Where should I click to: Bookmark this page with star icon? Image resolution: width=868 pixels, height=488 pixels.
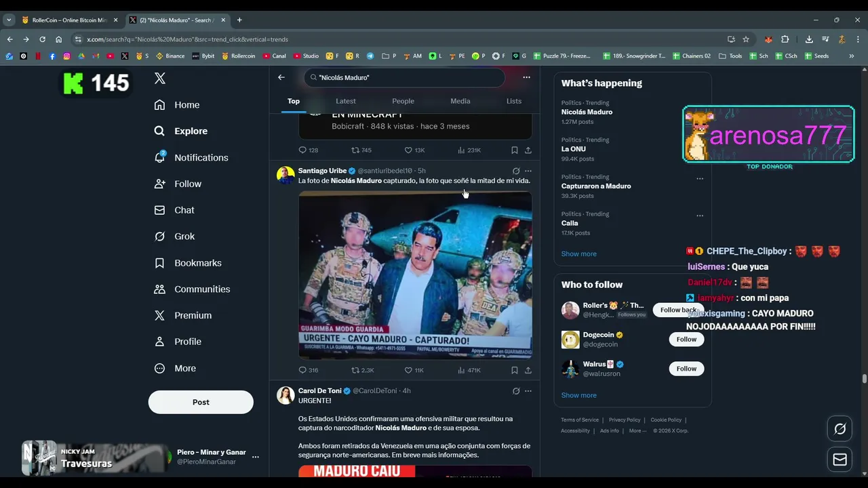point(746,39)
